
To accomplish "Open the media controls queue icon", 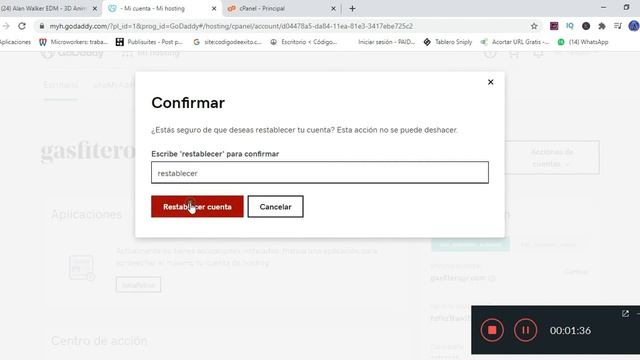I will pos(618,26).
